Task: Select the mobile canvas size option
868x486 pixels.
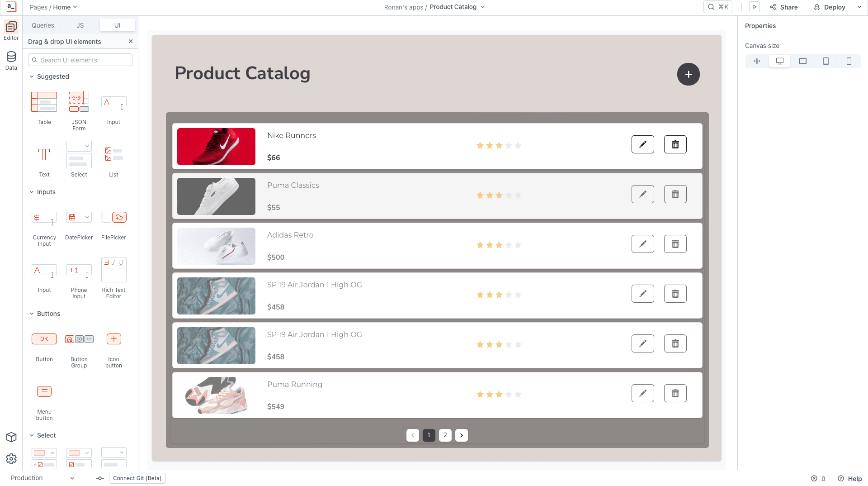Action: 849,61
